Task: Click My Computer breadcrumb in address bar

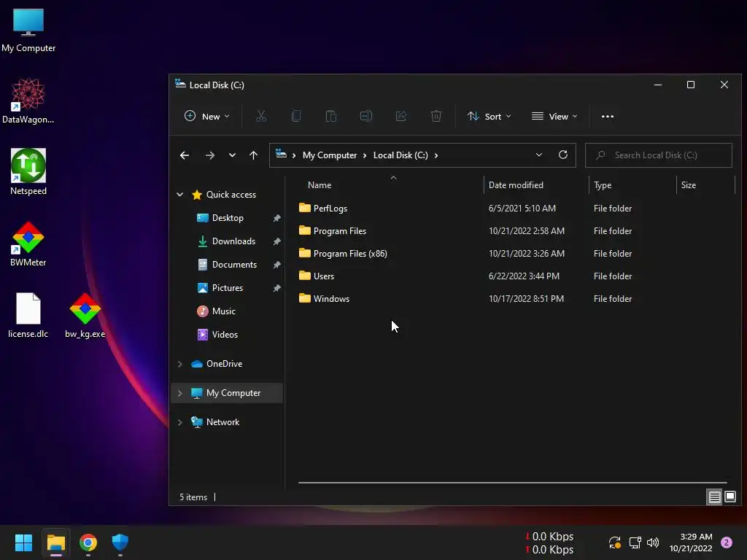Action: (x=330, y=155)
